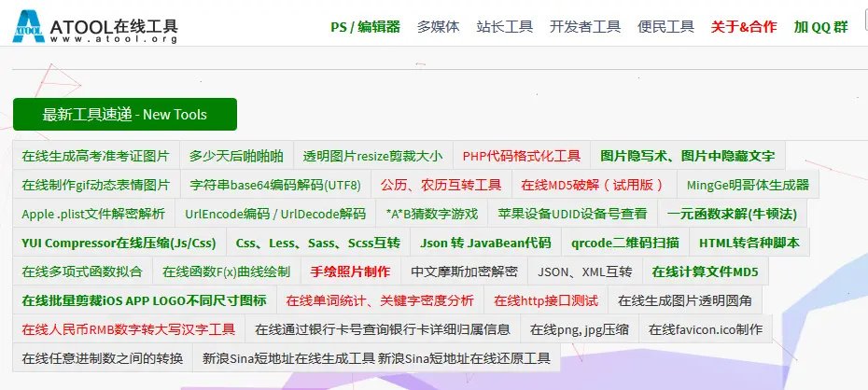Open YUI Compressor在线压缩(Js/Css) tool
868x390 pixels.
pyautogui.click(x=119, y=243)
